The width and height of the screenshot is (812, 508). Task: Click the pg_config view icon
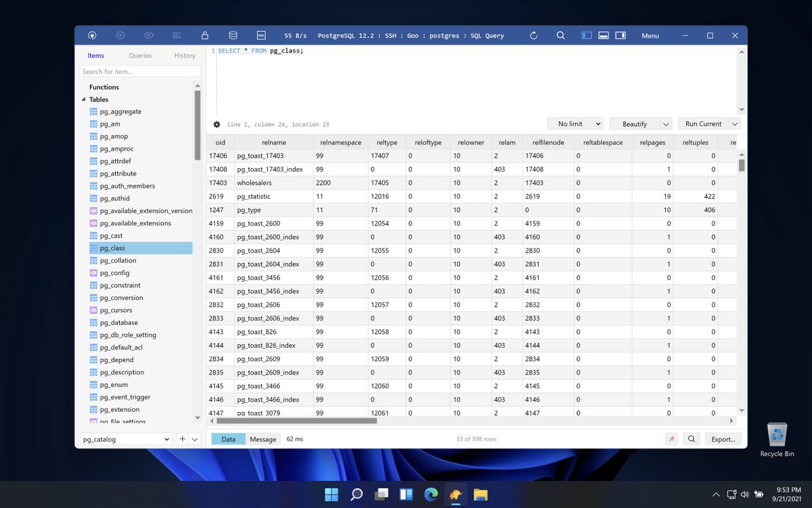(93, 273)
